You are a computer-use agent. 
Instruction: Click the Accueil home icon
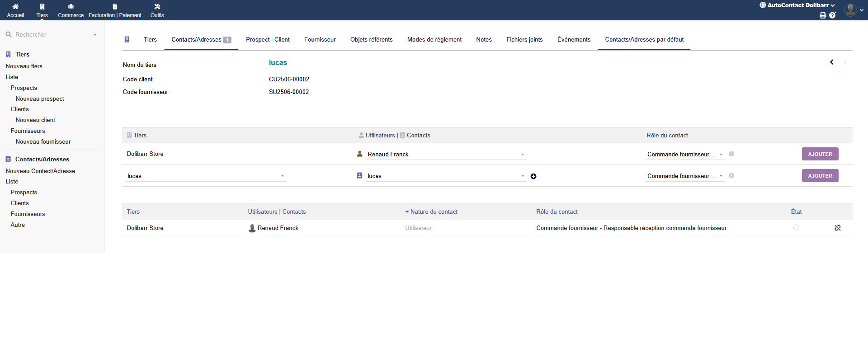pos(15,7)
